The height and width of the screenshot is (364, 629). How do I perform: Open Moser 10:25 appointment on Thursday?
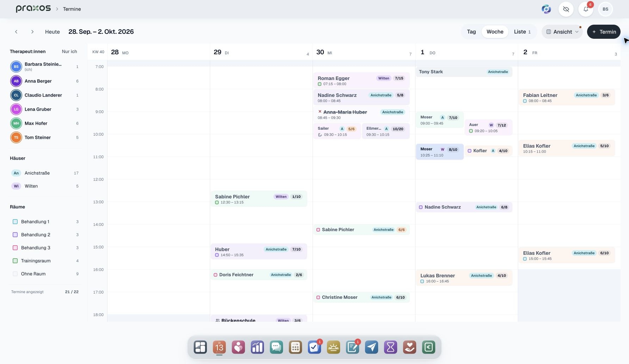pos(440,152)
